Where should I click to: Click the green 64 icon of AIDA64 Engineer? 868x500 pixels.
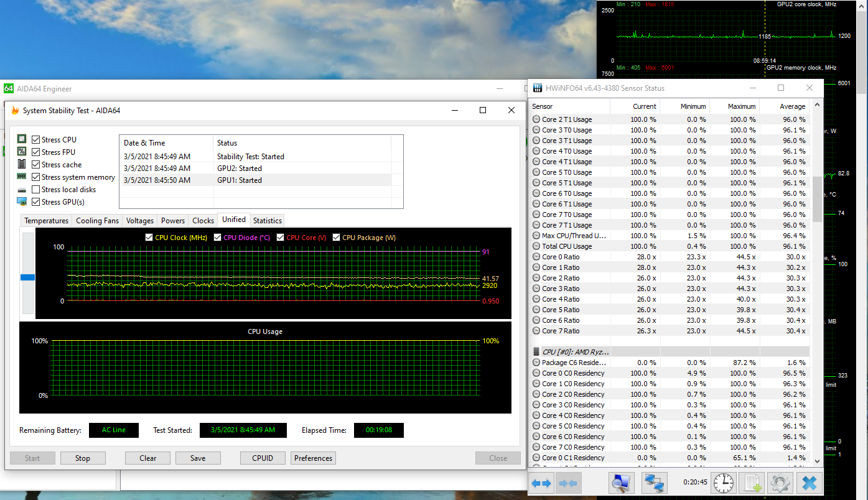pos(9,89)
